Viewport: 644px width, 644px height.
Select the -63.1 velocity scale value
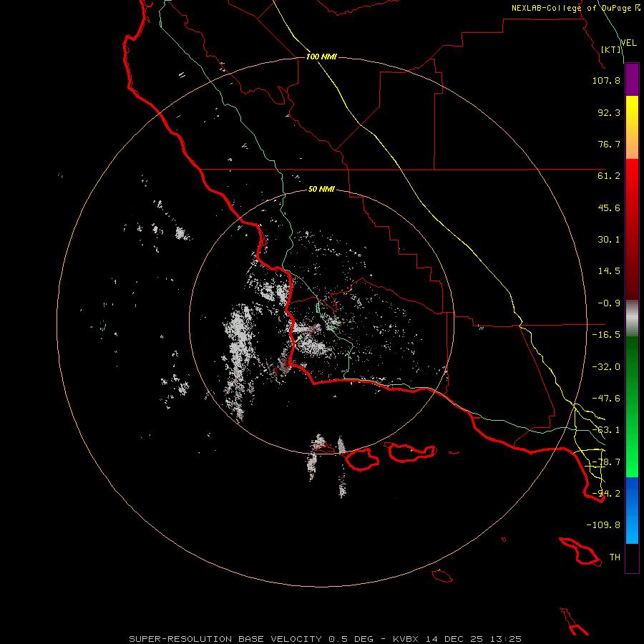[x=606, y=430]
